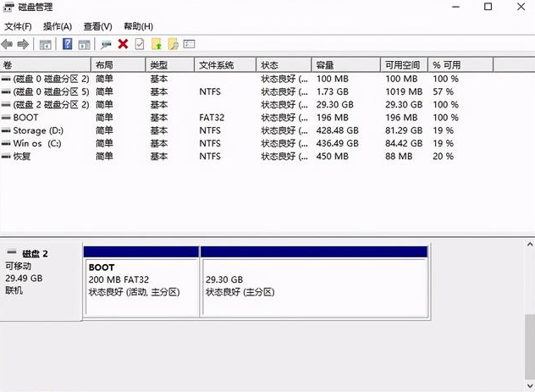Select the Win os (C:) volume row
The image size is (535, 392).
[x=246, y=144]
